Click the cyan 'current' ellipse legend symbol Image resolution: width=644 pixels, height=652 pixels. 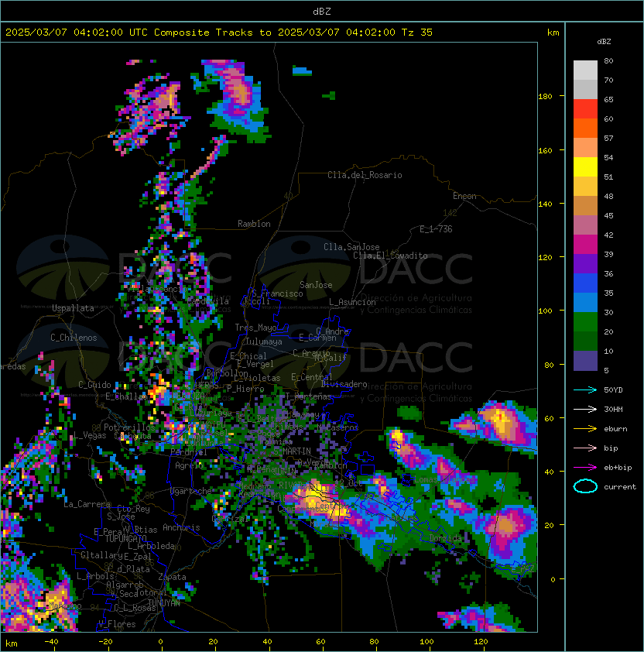tap(585, 486)
